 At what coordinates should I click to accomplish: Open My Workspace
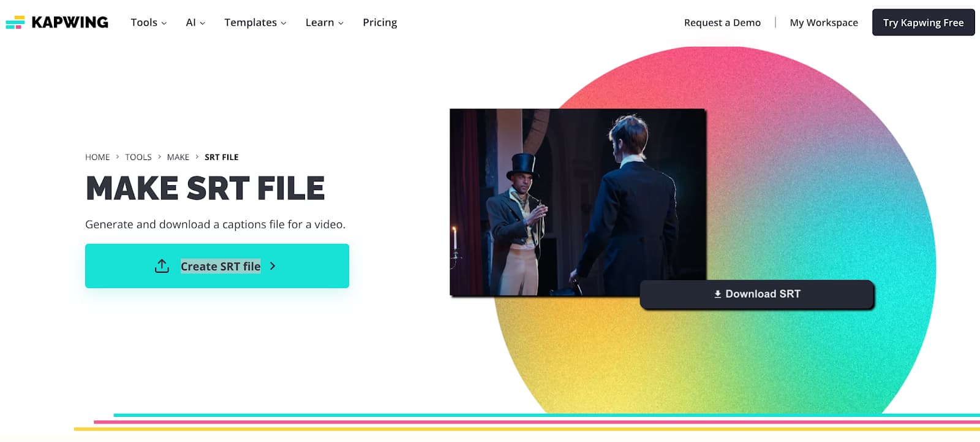click(x=824, y=23)
